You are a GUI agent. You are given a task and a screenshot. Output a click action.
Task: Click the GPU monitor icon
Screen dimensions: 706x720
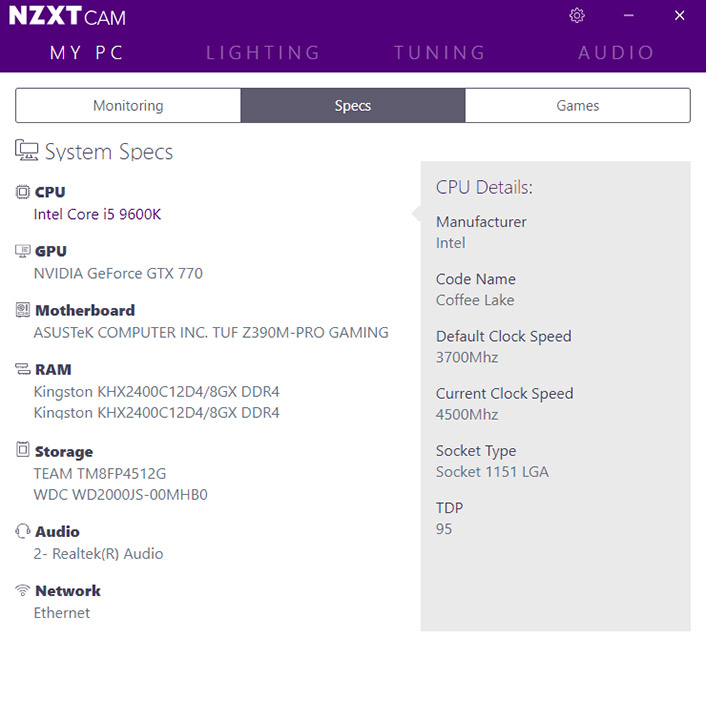pyautogui.click(x=23, y=251)
